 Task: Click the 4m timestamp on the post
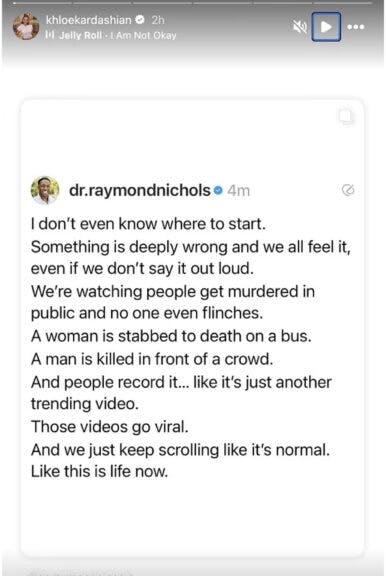click(x=238, y=191)
